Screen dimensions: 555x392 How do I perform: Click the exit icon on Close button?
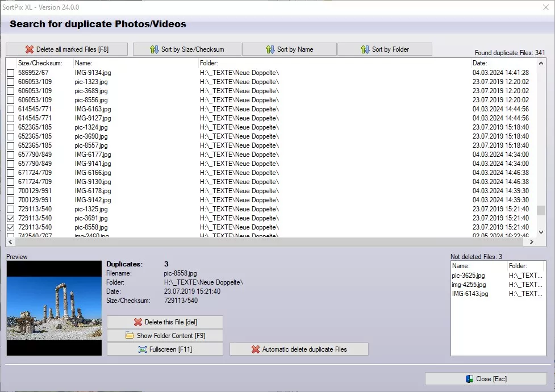click(x=469, y=379)
